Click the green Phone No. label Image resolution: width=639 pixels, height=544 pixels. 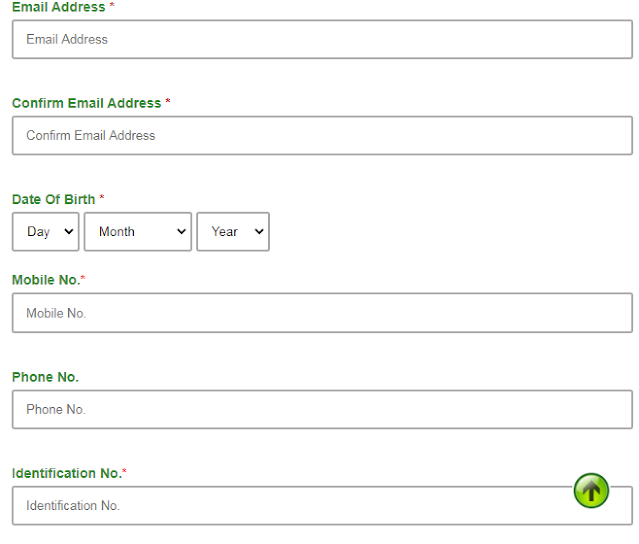click(45, 377)
